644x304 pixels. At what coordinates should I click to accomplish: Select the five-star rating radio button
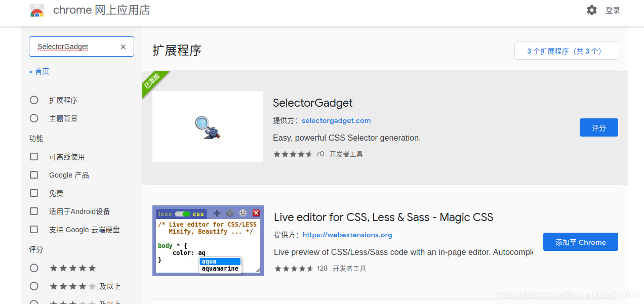34,268
